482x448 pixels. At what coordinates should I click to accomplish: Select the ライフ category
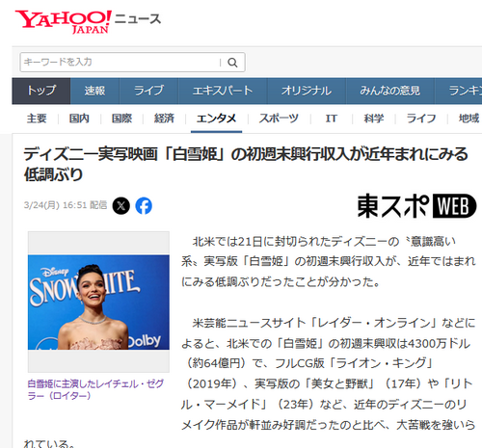coord(421,119)
